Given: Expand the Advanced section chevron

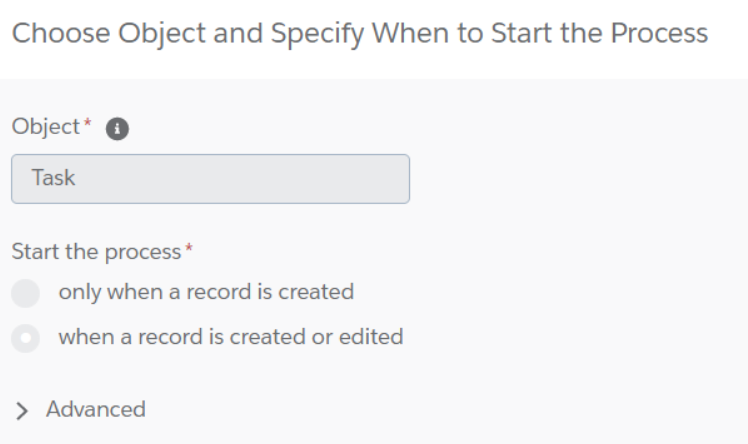Looking at the screenshot, I should click(x=23, y=410).
